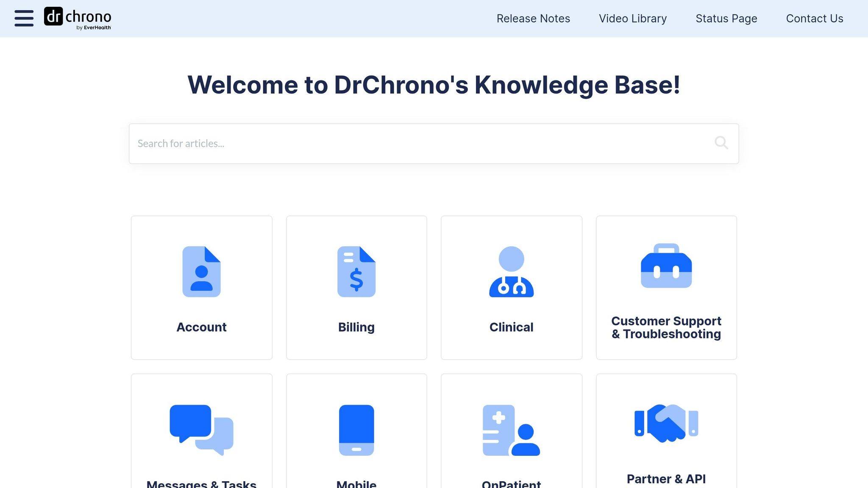Image resolution: width=868 pixels, height=488 pixels.
Task: Select the Partner & API label
Action: pos(666,479)
